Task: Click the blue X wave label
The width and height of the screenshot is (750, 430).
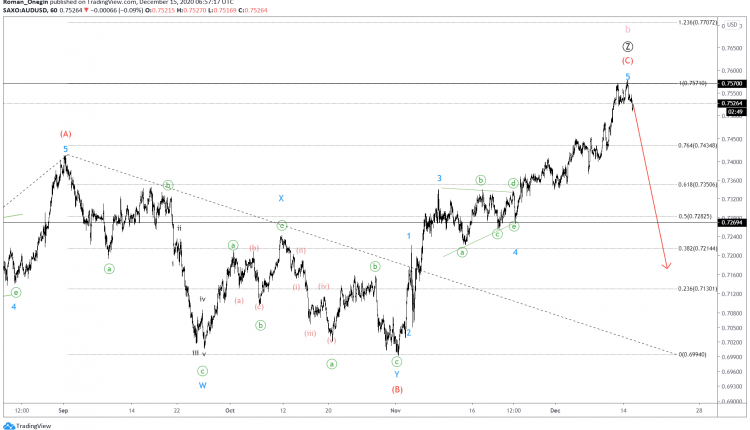Action: [x=282, y=198]
